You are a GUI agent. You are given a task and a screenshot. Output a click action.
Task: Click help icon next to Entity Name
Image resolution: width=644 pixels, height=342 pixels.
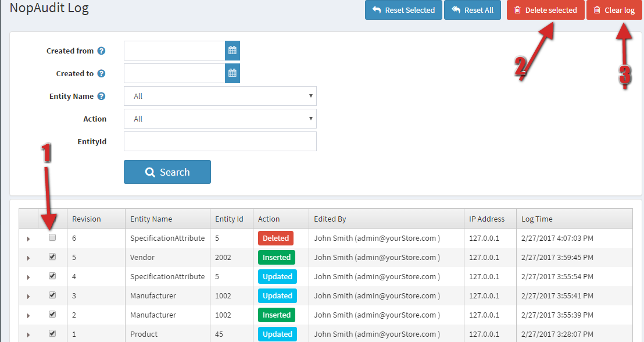101,97
